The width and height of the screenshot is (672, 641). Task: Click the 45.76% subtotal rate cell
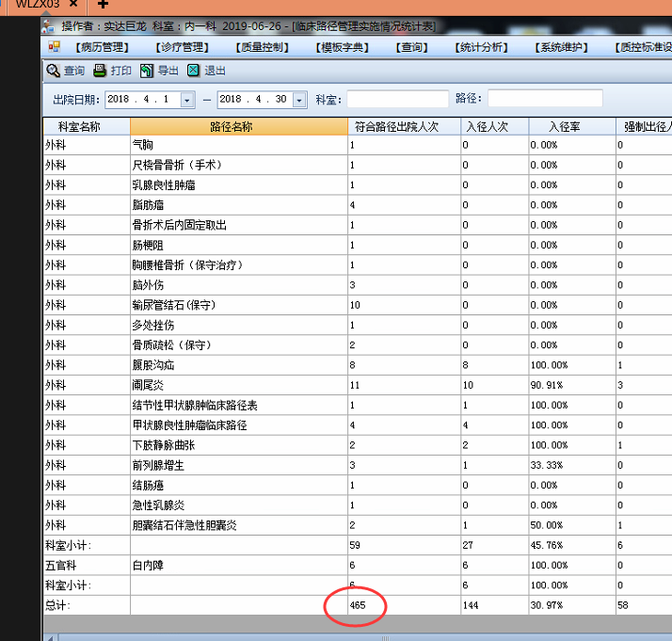coord(572,545)
